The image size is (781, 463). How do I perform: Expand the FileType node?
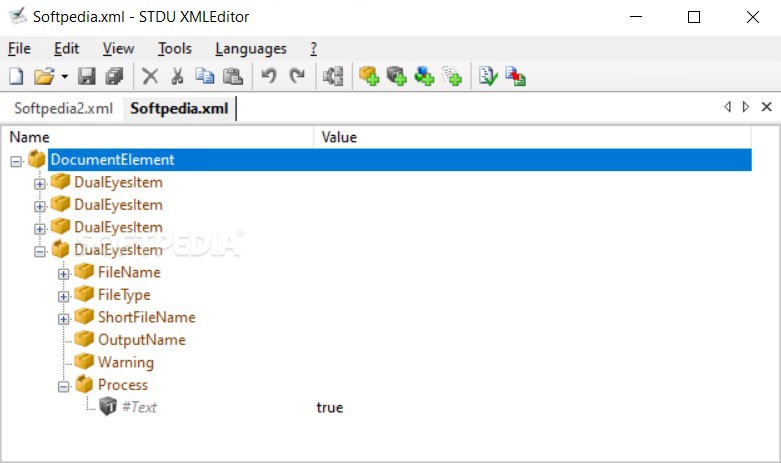point(63,296)
